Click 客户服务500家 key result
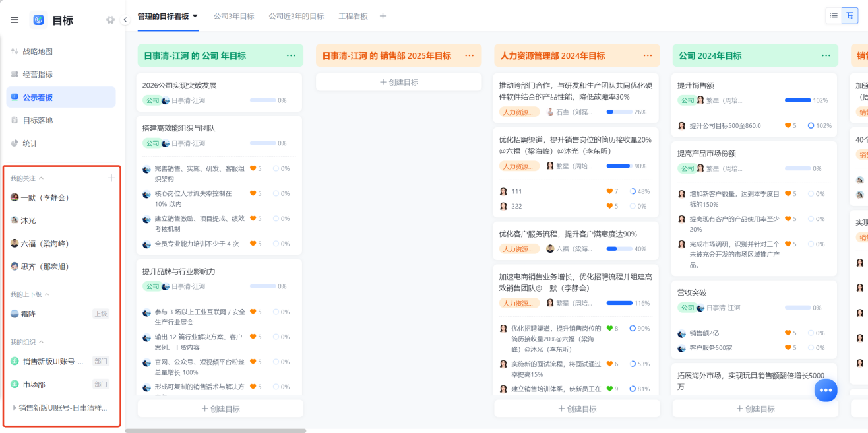Image resolution: width=868 pixels, height=433 pixels. tap(711, 348)
